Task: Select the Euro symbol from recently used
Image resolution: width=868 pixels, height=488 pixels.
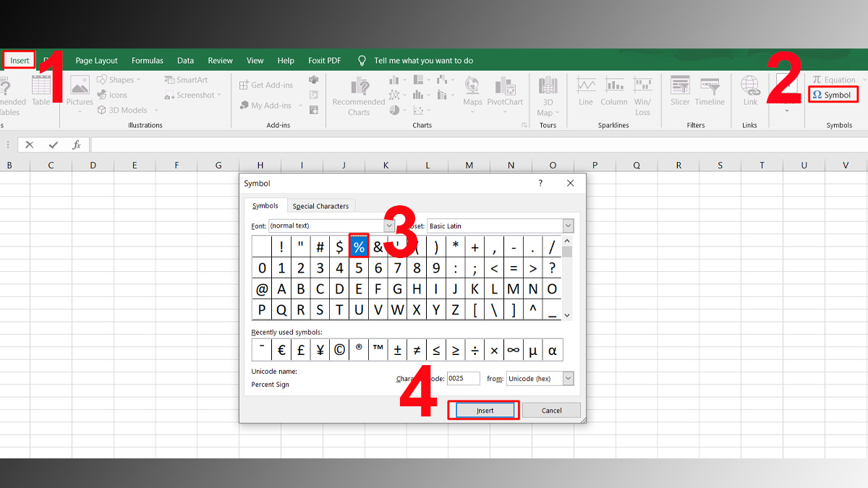Action: [281, 349]
